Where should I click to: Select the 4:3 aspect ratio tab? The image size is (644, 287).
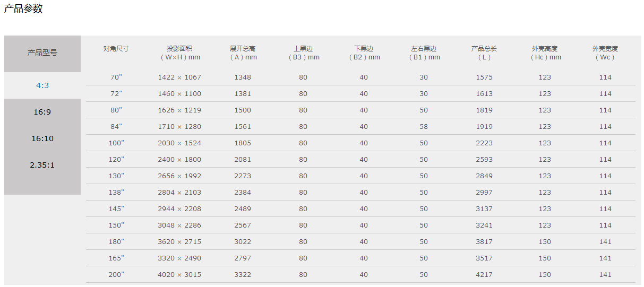click(42, 85)
